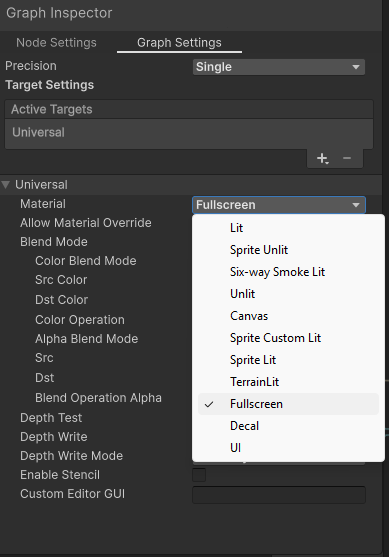Image resolution: width=389 pixels, height=557 pixels.
Task: Choose Sprite Unlit material option
Action: point(288,250)
